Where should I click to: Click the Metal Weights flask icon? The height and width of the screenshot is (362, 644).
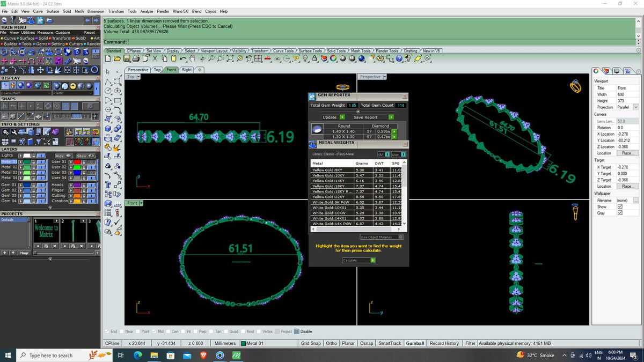[312, 144]
